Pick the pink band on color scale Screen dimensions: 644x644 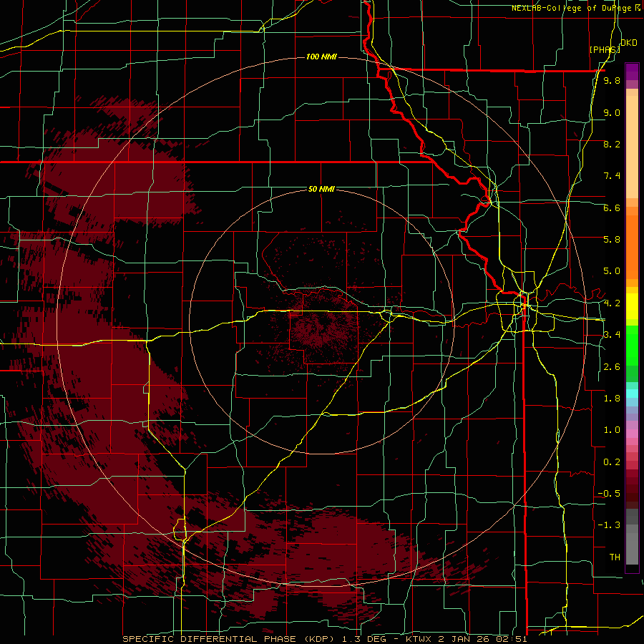[632, 434]
